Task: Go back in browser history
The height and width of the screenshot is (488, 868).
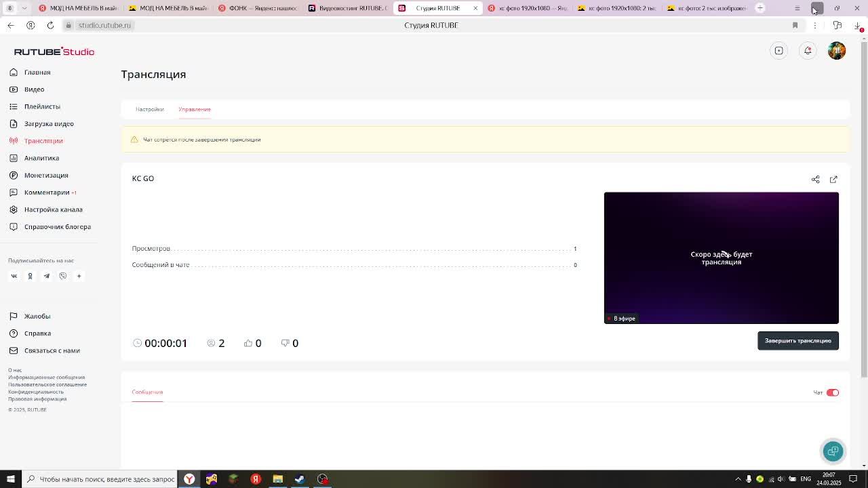Action: click(11, 25)
